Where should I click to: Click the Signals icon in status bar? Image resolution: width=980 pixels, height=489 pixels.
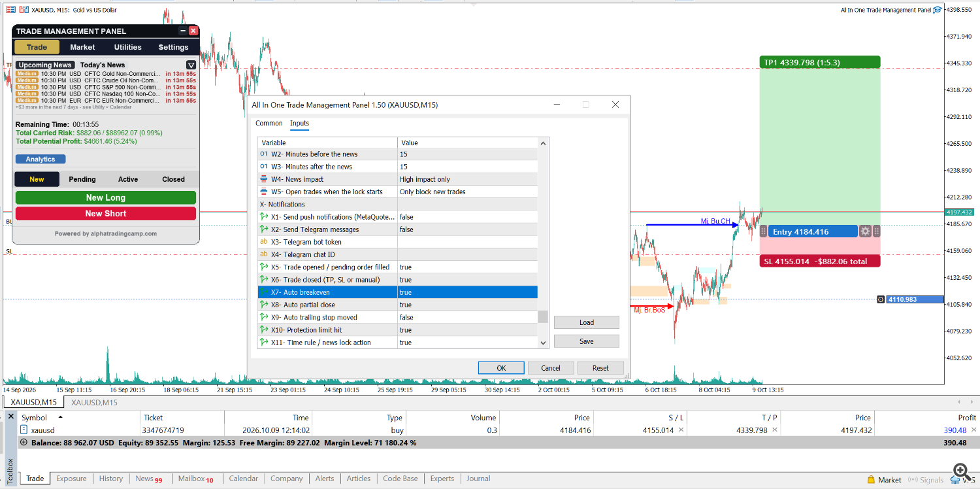[x=913, y=480]
